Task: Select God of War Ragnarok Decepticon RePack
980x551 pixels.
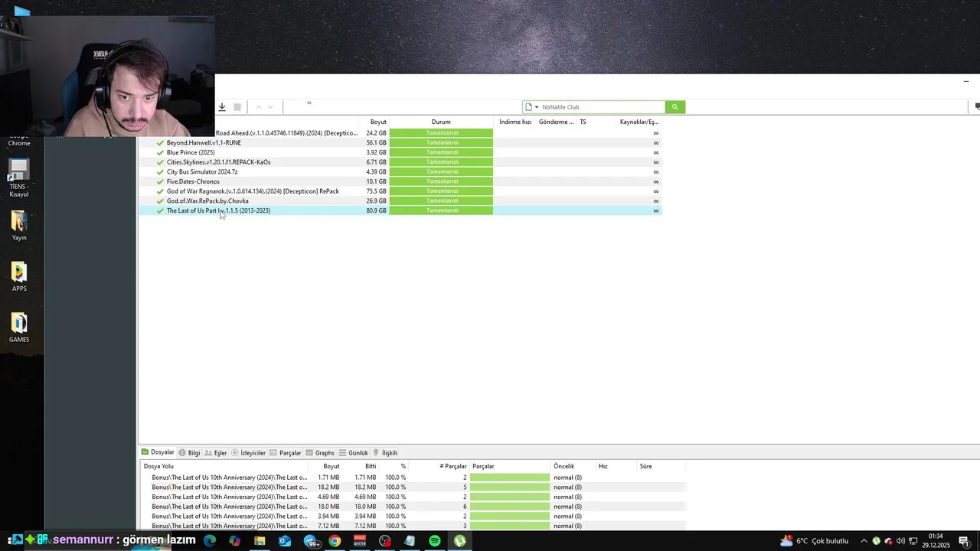Action: click(x=253, y=191)
